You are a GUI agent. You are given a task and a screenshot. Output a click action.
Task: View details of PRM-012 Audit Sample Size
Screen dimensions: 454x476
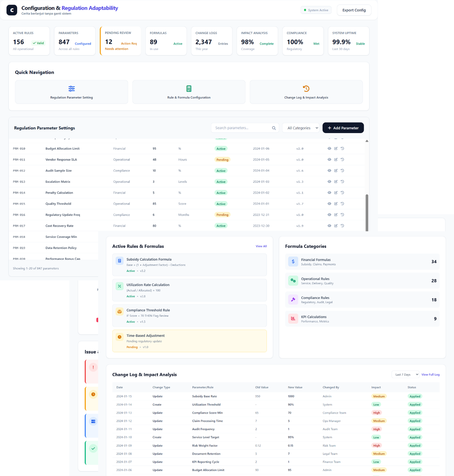(329, 171)
